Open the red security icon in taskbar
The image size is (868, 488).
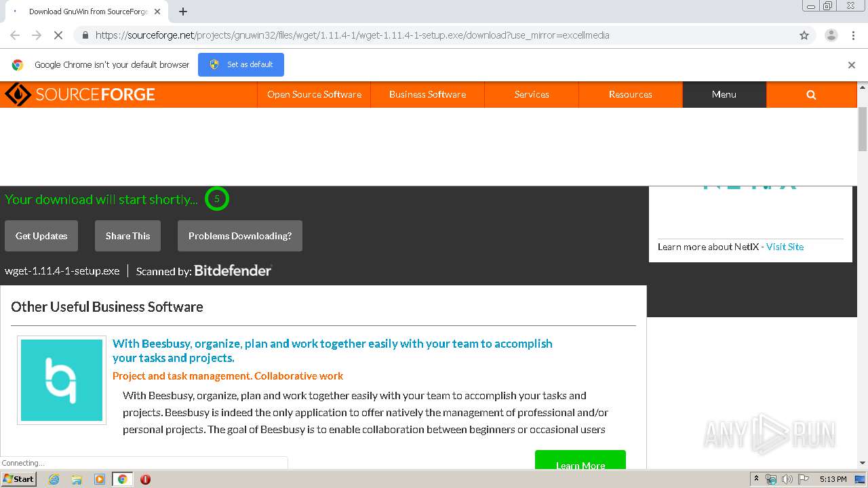point(145,479)
